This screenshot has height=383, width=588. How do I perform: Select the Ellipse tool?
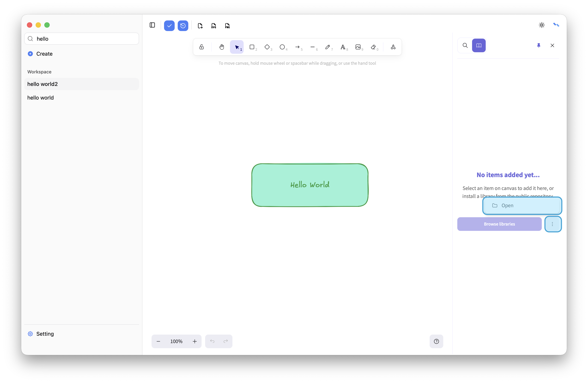pyautogui.click(x=282, y=47)
